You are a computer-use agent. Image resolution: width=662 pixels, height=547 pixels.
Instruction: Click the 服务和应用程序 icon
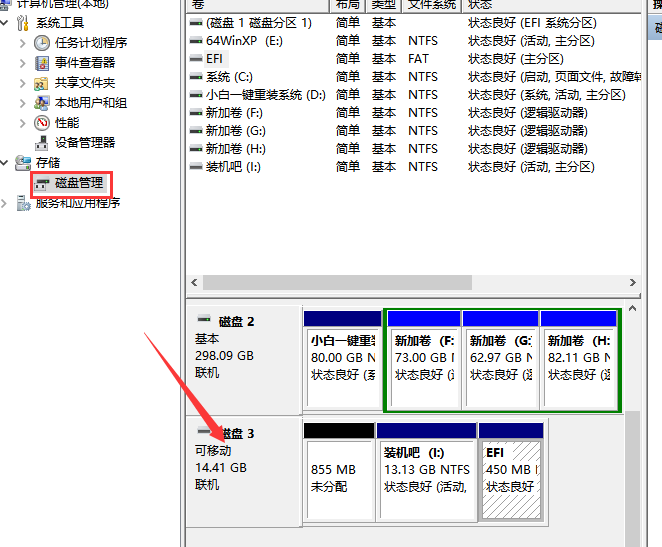click(x=23, y=203)
